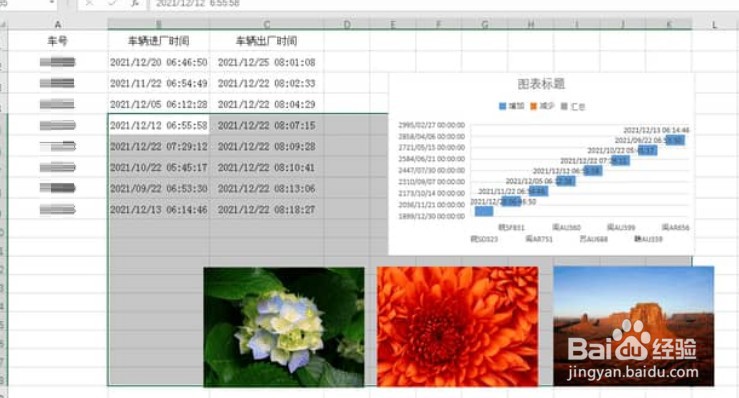This screenshot has height=398, width=739.
Task: Click the lowest blue bar in the chart
Action: 484,211
